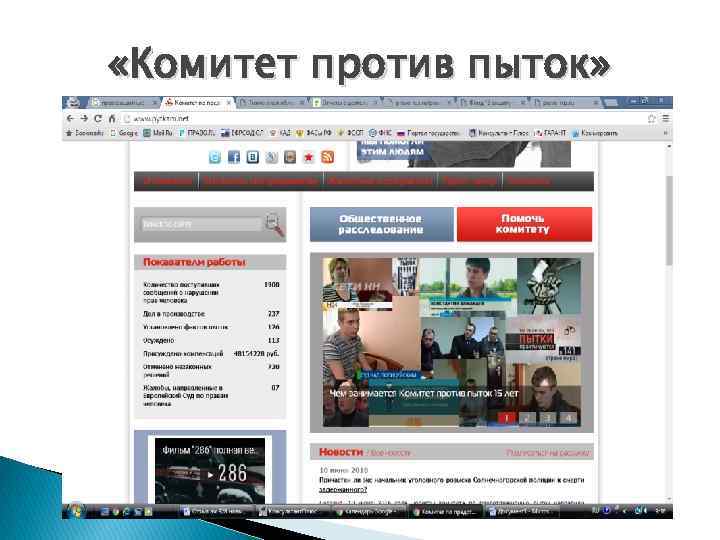Image resolution: width=720 pixels, height=540 pixels.
Task: Click the Новости section heading
Action: coord(341,452)
